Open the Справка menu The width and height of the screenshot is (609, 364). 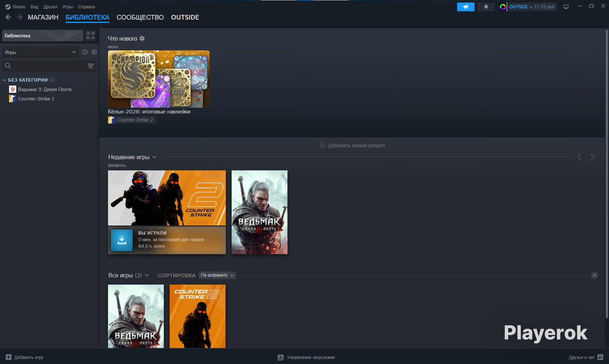tap(86, 7)
